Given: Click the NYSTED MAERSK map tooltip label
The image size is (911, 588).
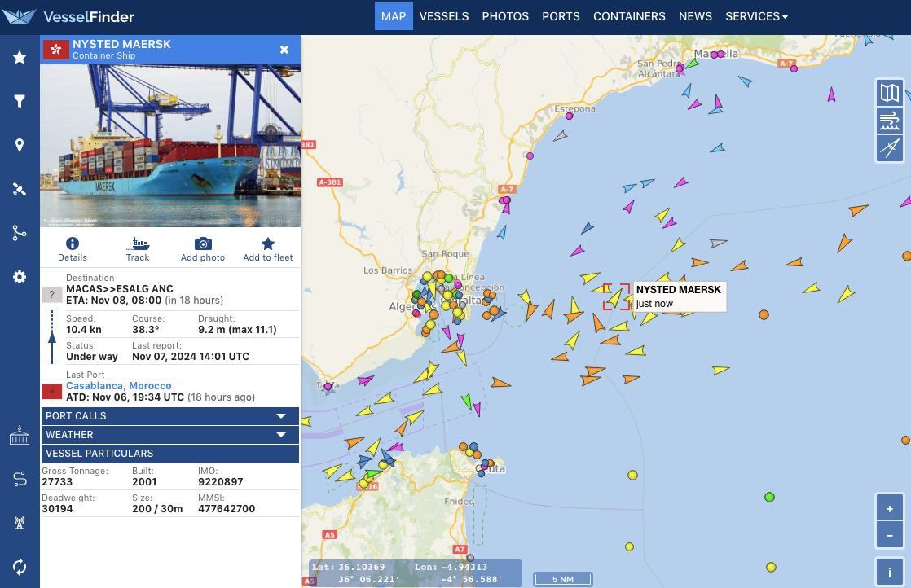Looking at the screenshot, I should tap(679, 296).
